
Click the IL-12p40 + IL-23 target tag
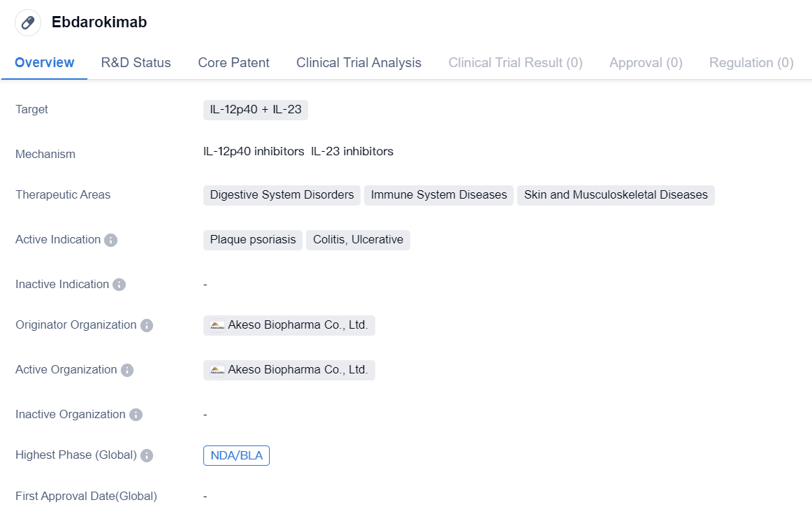pos(255,110)
